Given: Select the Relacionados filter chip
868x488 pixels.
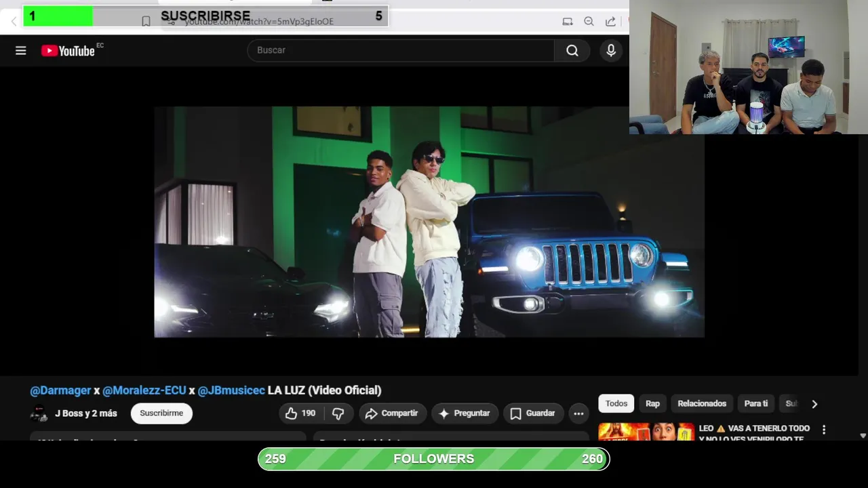Looking at the screenshot, I should coord(702,403).
